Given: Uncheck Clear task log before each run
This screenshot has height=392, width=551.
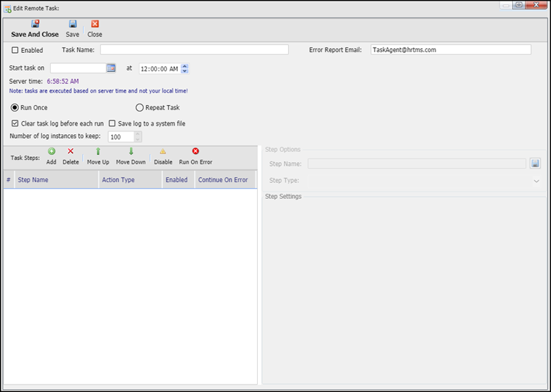Looking at the screenshot, I should click(15, 123).
